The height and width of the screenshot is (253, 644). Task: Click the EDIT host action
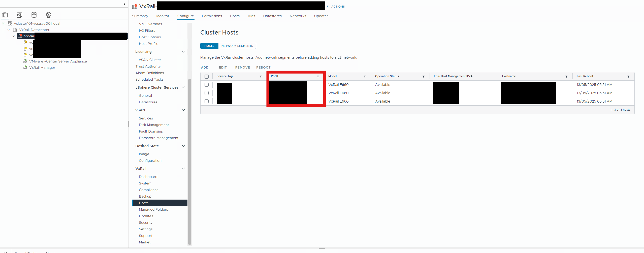coord(223,68)
